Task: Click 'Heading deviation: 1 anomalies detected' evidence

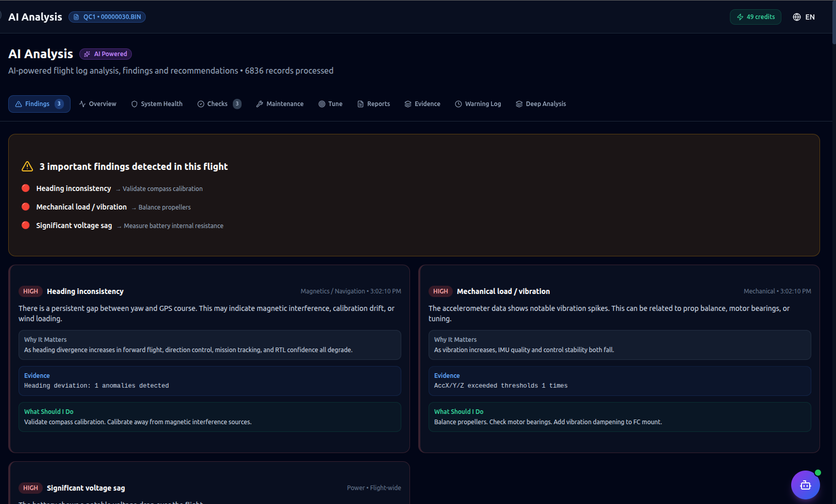Action: pos(96,386)
